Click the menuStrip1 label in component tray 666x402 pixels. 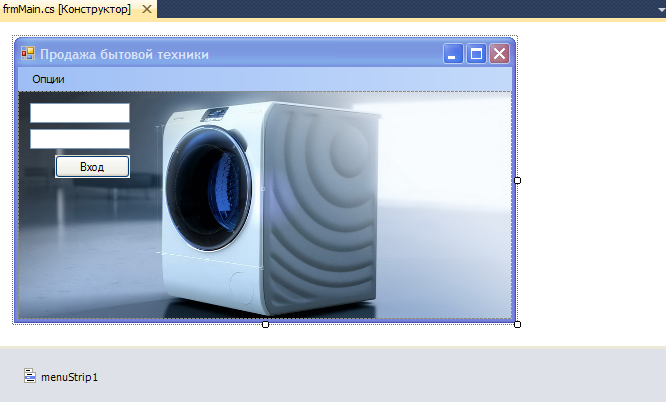pyautogui.click(x=69, y=377)
